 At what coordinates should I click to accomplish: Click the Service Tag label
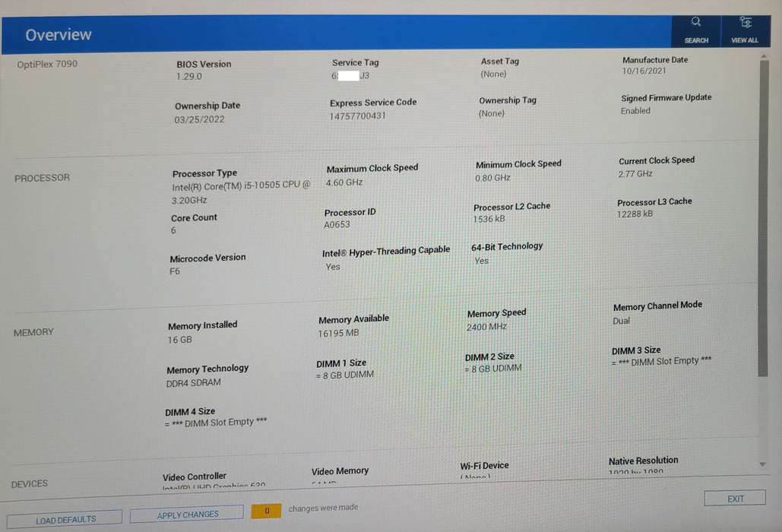coord(356,62)
